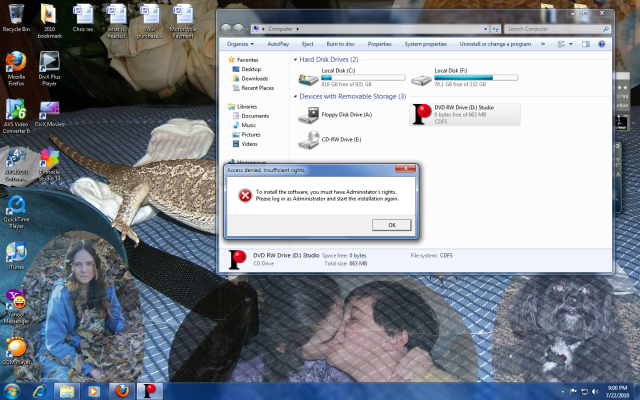Open Properties from the Explorer toolbar
This screenshot has width=640, height=400.
click(x=379, y=44)
